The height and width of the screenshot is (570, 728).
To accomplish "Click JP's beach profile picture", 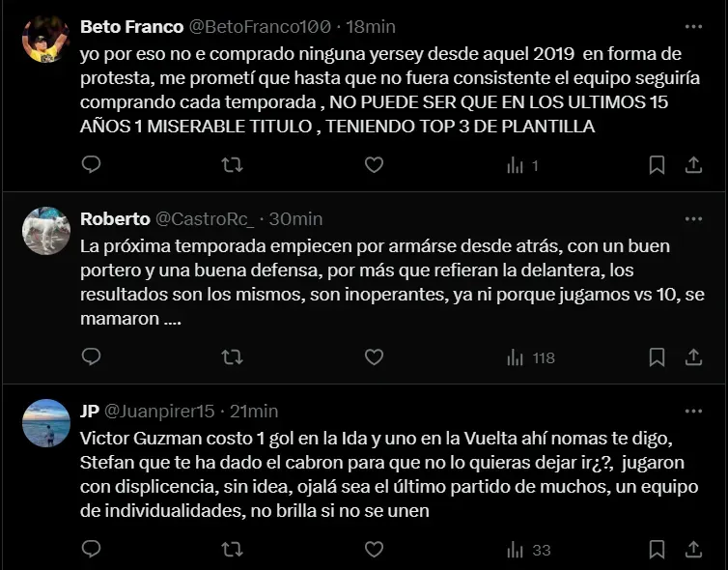I will (x=45, y=422).
